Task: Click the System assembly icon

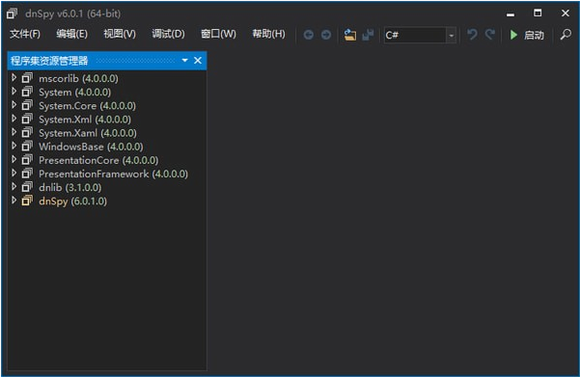Action: (x=27, y=92)
